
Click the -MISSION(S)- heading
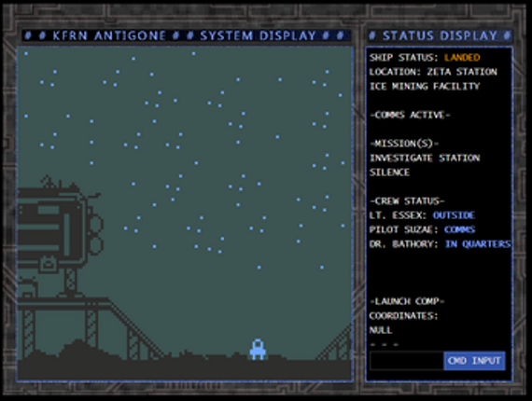point(404,144)
